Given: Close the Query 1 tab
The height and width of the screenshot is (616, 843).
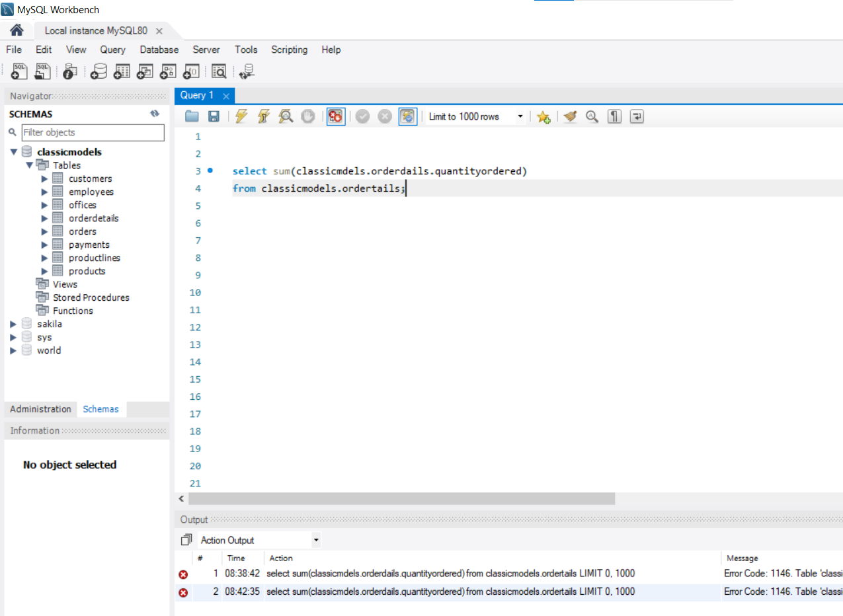Looking at the screenshot, I should click(225, 96).
